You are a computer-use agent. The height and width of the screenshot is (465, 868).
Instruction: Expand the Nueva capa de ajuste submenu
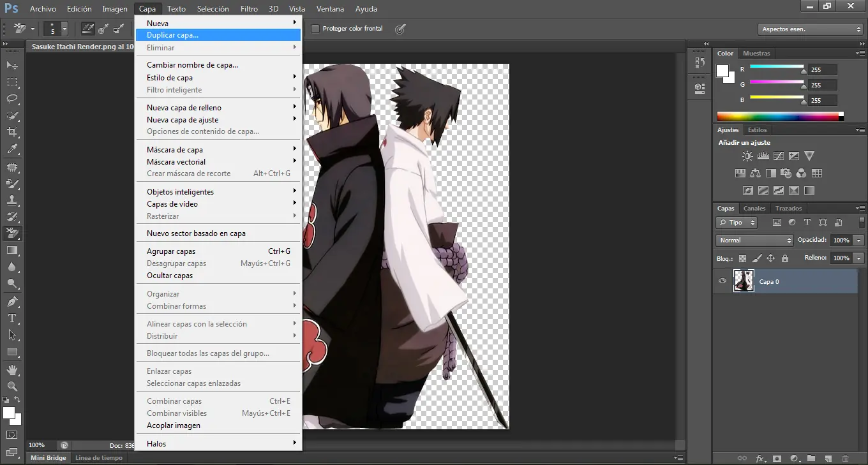[x=218, y=119]
